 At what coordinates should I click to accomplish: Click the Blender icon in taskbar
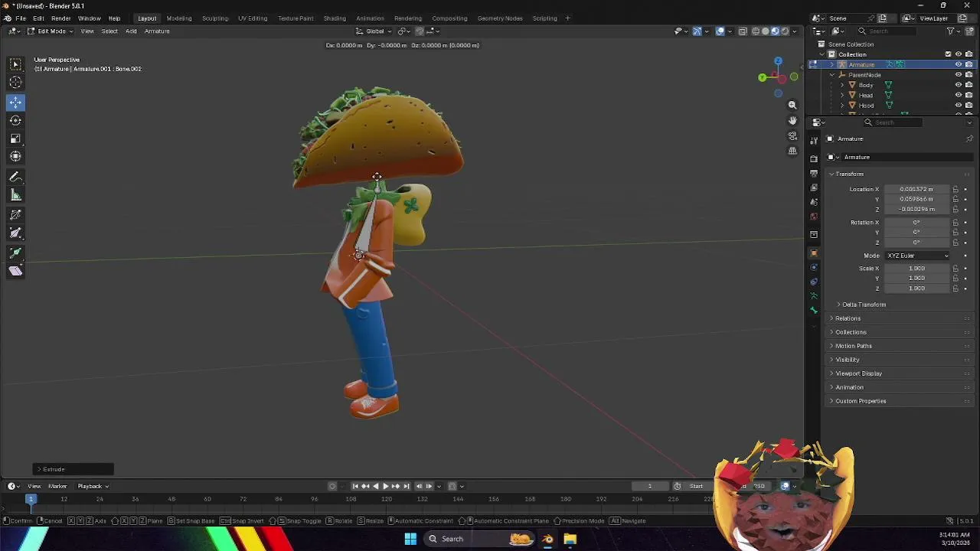(x=547, y=539)
